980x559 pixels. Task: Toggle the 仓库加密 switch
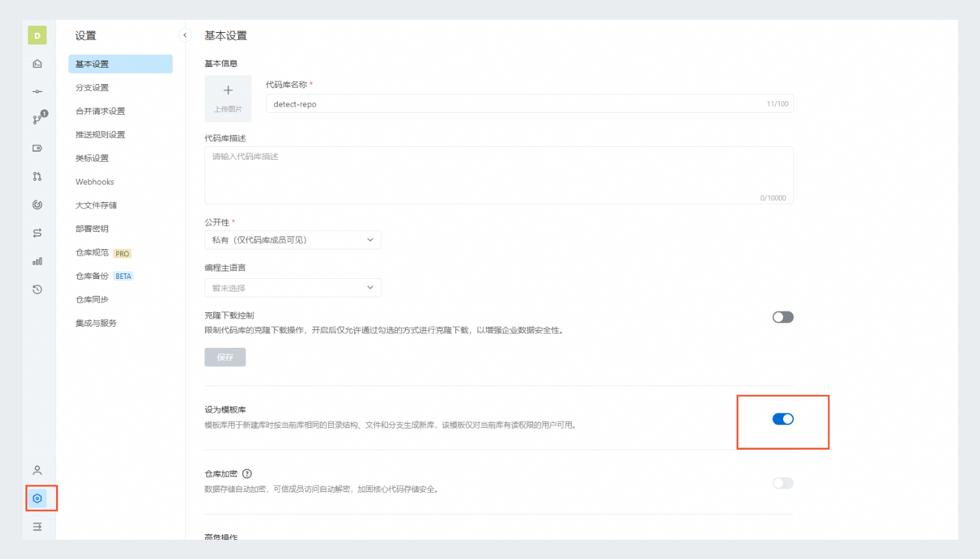[783, 483]
